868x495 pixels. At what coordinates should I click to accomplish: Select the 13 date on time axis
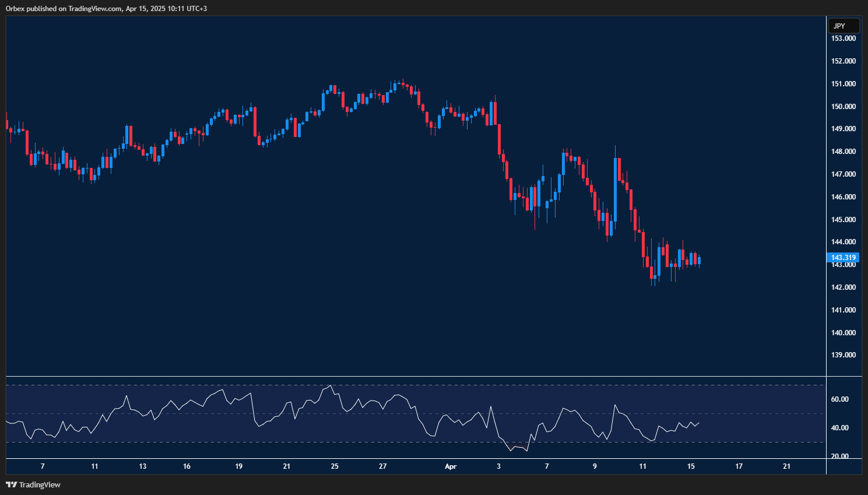(x=143, y=466)
